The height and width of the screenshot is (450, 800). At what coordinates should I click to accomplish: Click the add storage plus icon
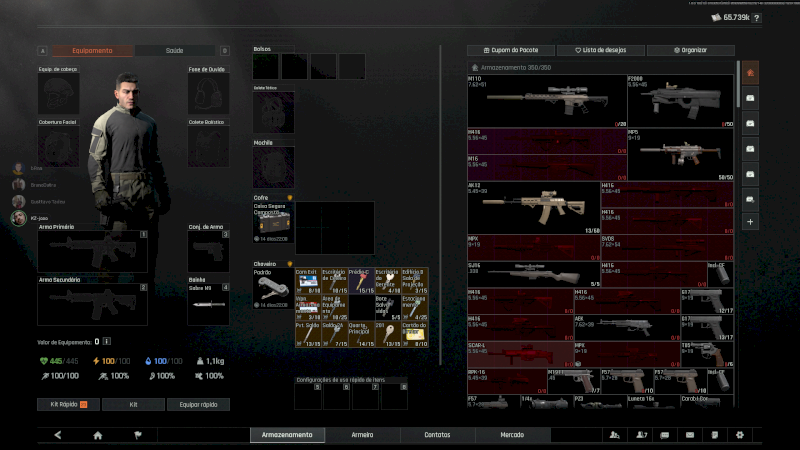pos(751,221)
